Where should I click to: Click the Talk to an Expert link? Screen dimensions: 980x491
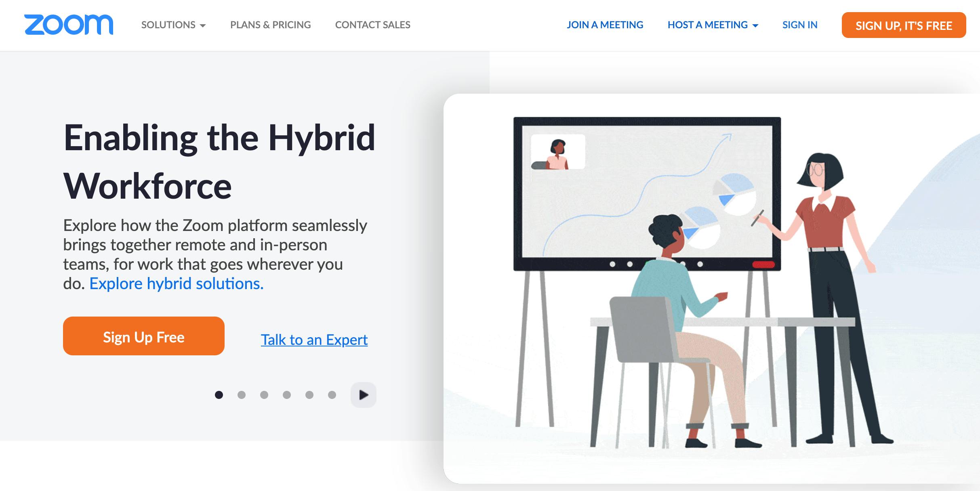pos(315,339)
